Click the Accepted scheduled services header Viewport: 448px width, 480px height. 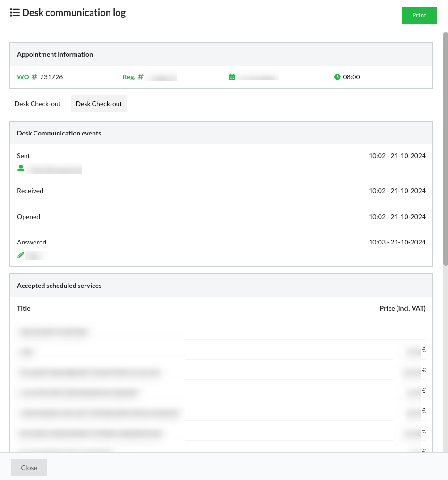[x=59, y=286]
